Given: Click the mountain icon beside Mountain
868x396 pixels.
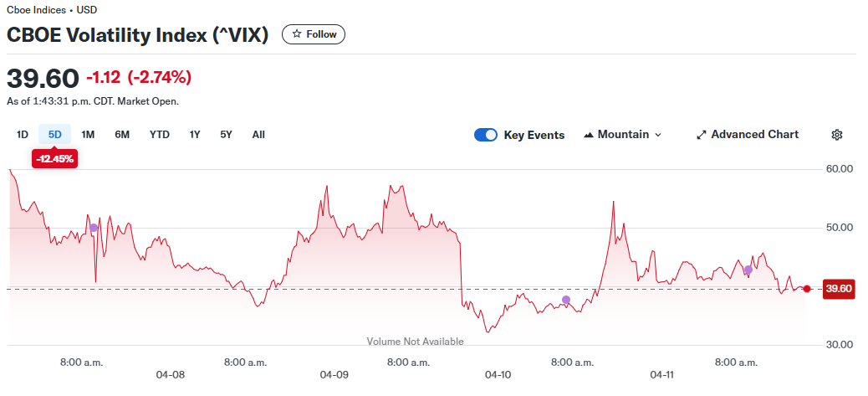Looking at the screenshot, I should point(589,135).
